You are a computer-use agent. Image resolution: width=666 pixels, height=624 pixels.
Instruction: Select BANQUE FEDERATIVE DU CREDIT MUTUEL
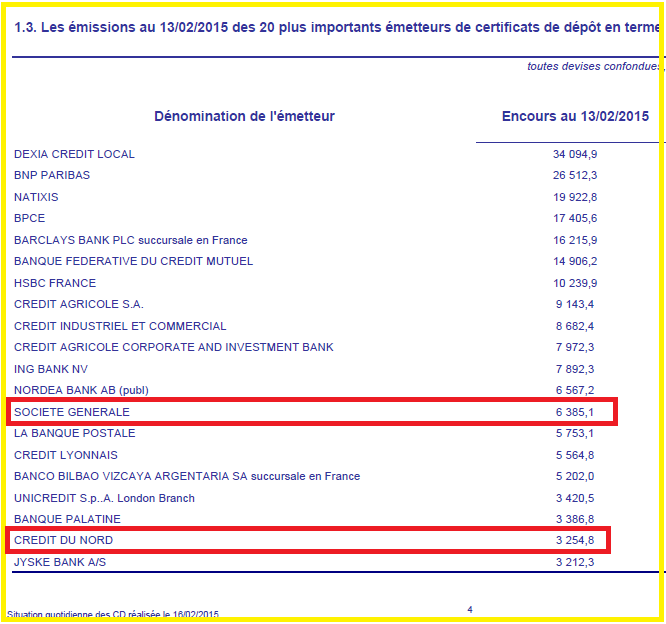tap(133, 261)
